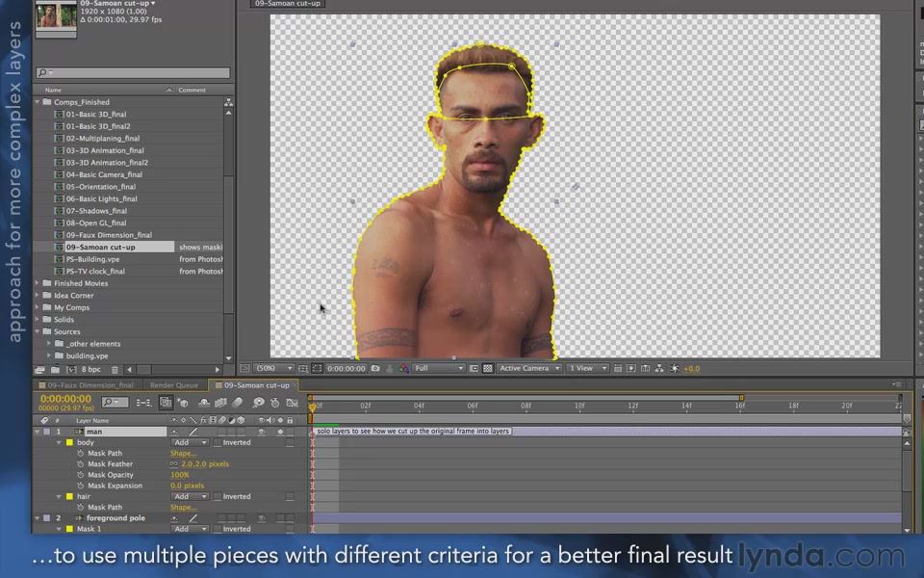The image size is (924, 578).
Task: Switch to the Render Queue tab
Action: pyautogui.click(x=174, y=385)
